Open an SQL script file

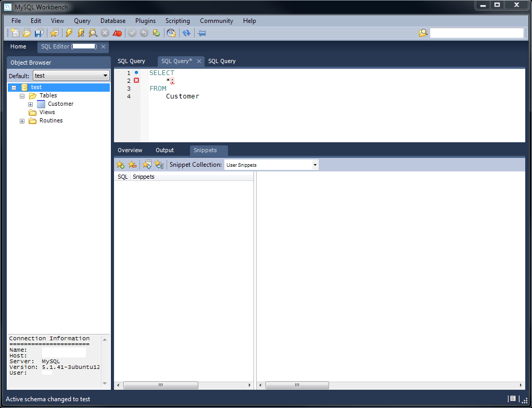[x=27, y=33]
